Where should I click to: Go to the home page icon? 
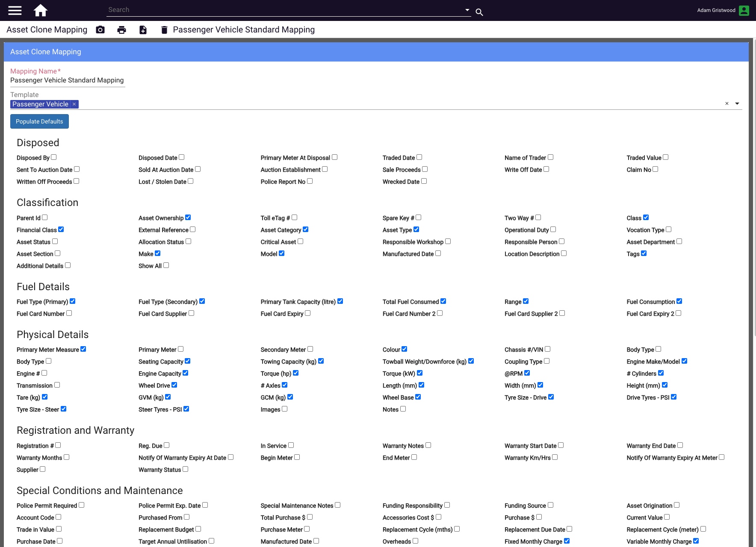(x=41, y=10)
